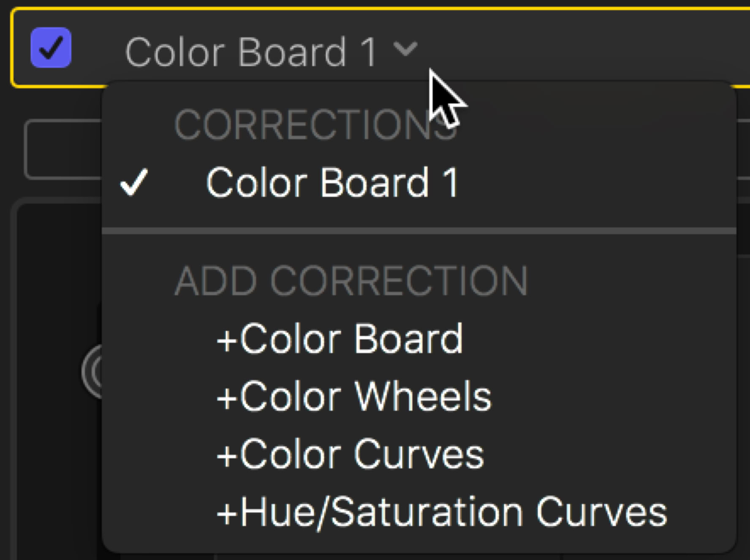This screenshot has height=560, width=750.
Task: Click the partly hidden button behind menu's left edge
Action: point(63,150)
